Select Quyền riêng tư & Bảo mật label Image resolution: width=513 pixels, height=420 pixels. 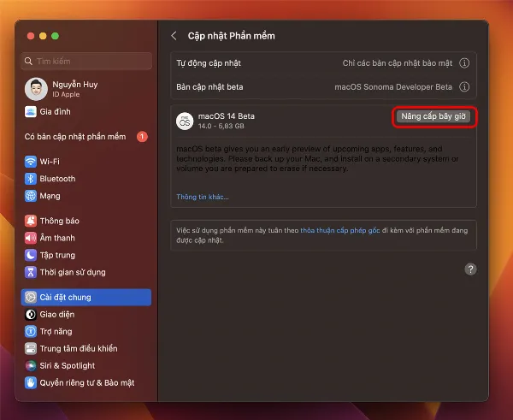coord(87,382)
